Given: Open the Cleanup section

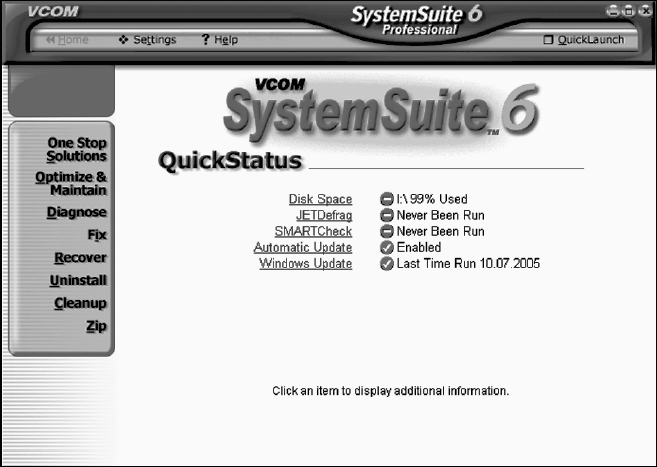Looking at the screenshot, I should point(80,303).
